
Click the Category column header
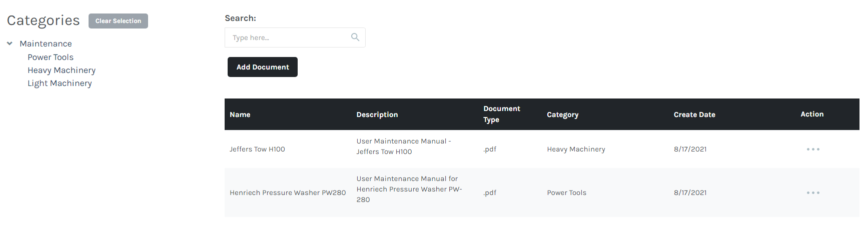[x=562, y=114]
